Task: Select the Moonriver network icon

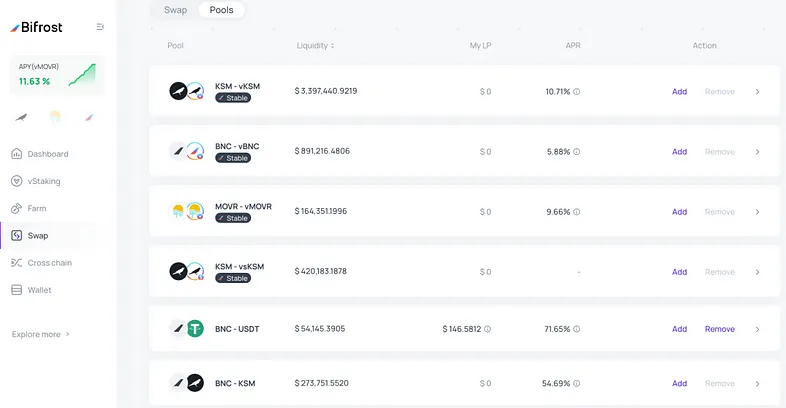Action: (x=55, y=117)
